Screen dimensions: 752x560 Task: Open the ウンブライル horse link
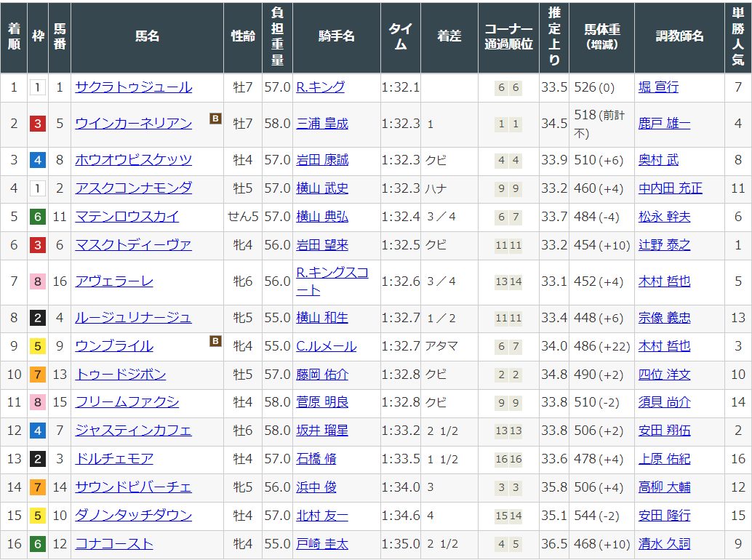[x=114, y=345]
